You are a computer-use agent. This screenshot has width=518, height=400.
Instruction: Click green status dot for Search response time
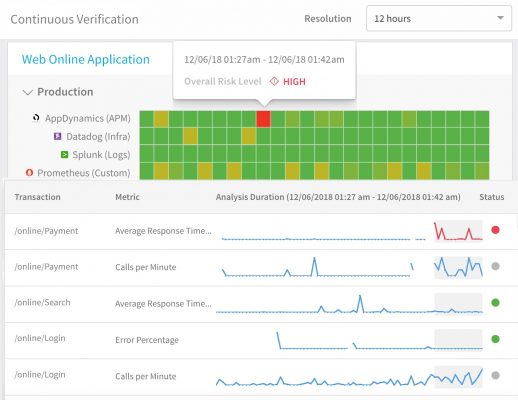pos(495,303)
